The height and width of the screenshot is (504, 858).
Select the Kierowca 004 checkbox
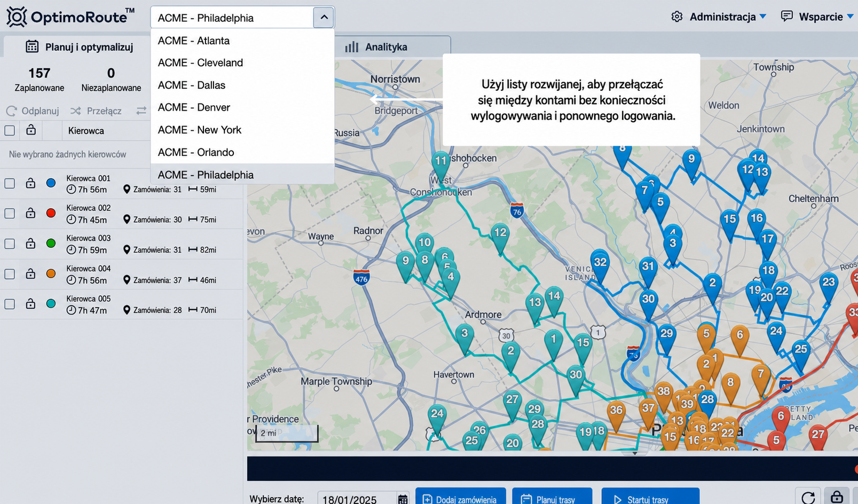click(x=10, y=273)
